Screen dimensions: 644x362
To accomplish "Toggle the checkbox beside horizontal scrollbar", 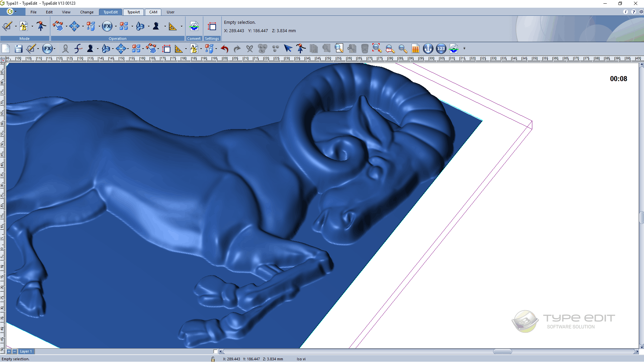I will point(215,352).
